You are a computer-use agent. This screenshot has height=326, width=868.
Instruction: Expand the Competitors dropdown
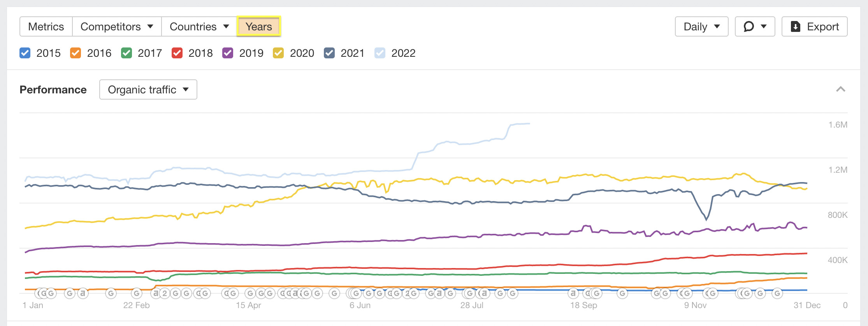[x=116, y=26]
